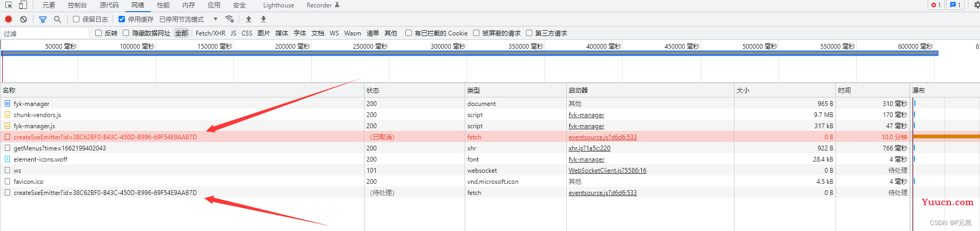
Task: Switch to the Console tab
Action: pyautogui.click(x=77, y=5)
